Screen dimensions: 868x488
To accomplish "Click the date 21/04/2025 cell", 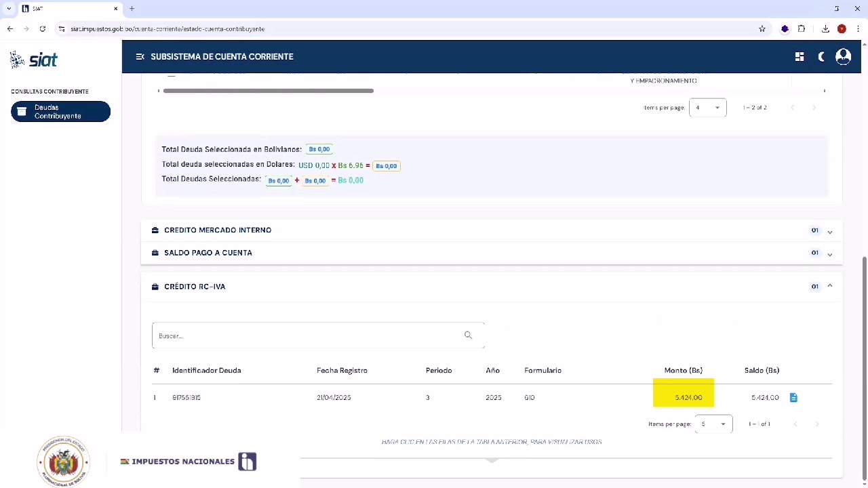I will (x=334, y=398).
